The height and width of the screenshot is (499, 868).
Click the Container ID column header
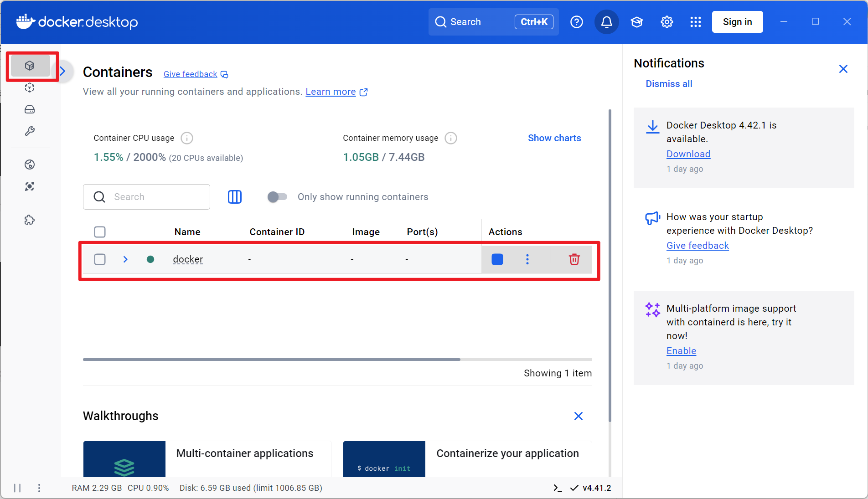click(x=277, y=232)
